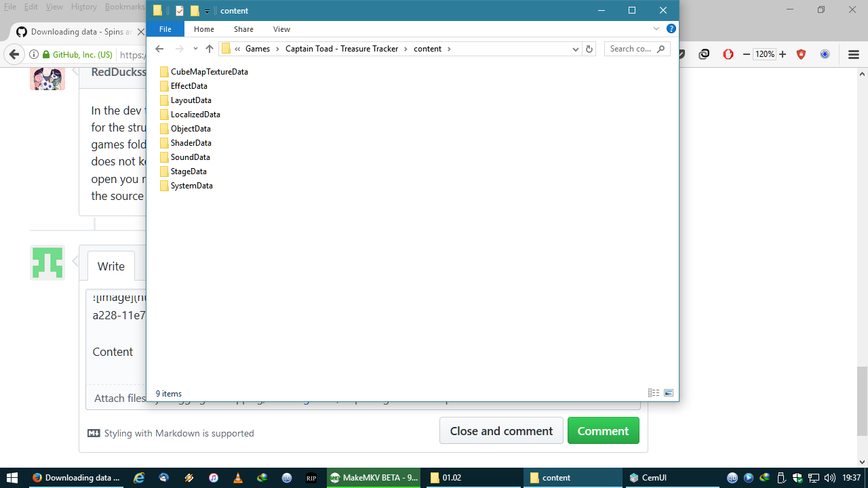Open the View ribbon tab in Explorer
Image resolution: width=868 pixels, height=488 pixels.
point(281,29)
